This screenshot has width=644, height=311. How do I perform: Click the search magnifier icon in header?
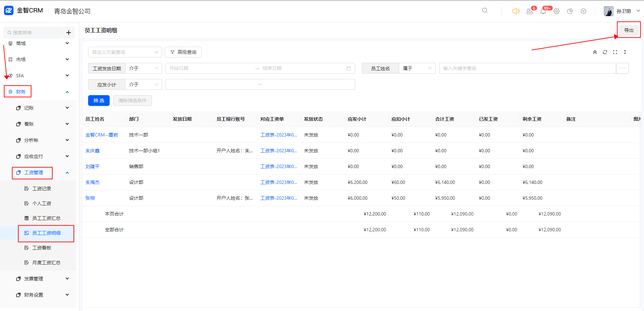[485, 10]
